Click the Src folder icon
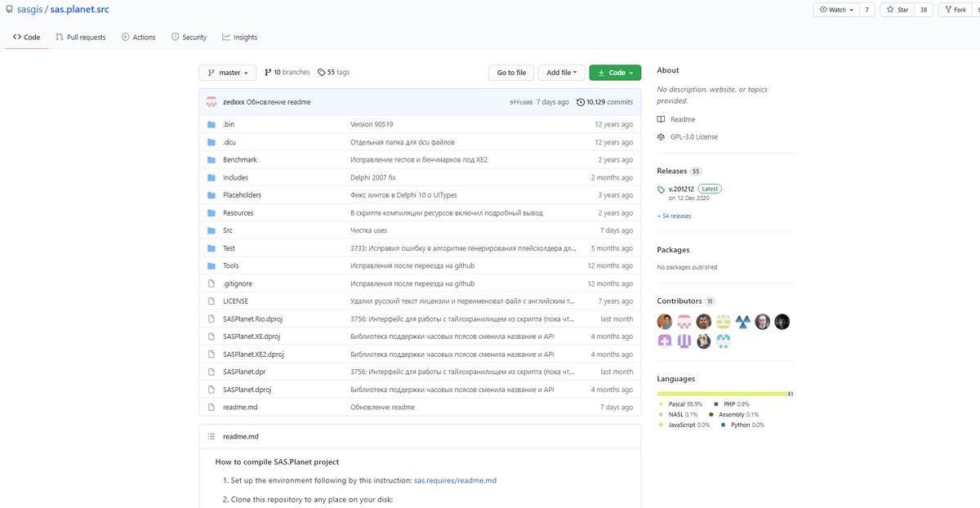Image resolution: width=980 pixels, height=508 pixels. pos(212,230)
